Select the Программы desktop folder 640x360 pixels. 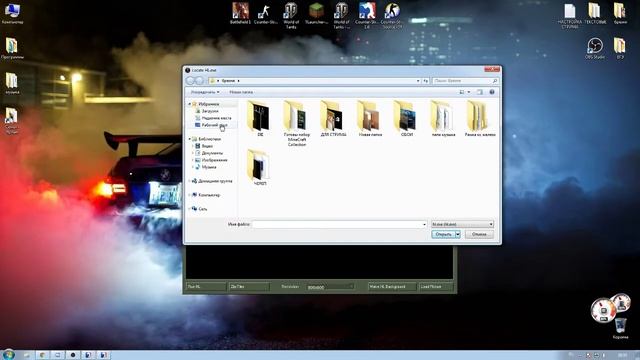(x=12, y=48)
